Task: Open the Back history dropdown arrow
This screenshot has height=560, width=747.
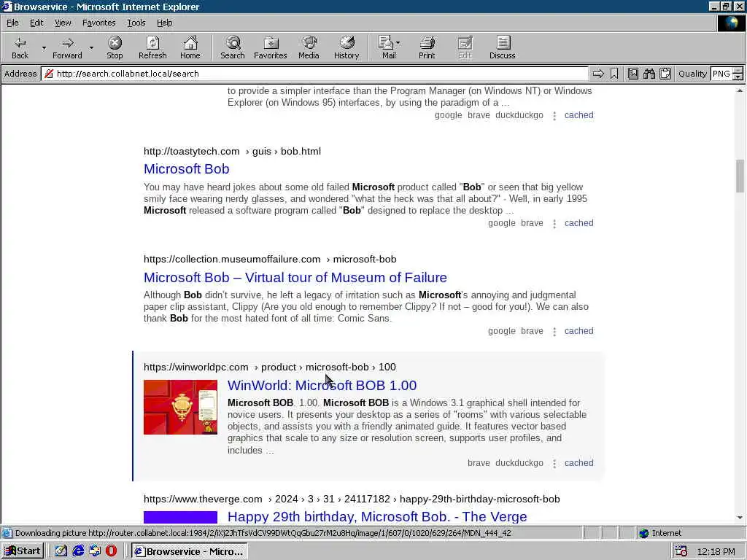Action: click(44, 47)
